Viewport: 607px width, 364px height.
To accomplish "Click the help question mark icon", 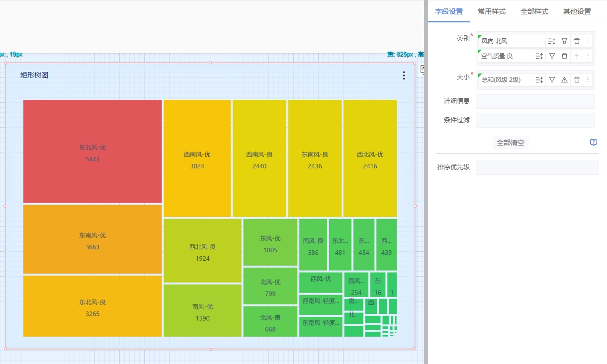I will [x=593, y=143].
